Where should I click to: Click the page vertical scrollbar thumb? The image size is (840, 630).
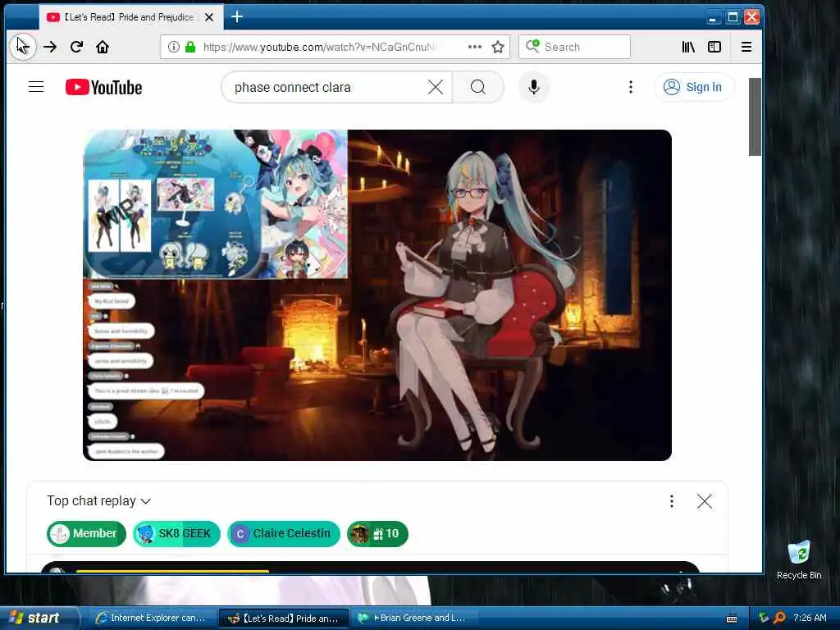point(755,116)
